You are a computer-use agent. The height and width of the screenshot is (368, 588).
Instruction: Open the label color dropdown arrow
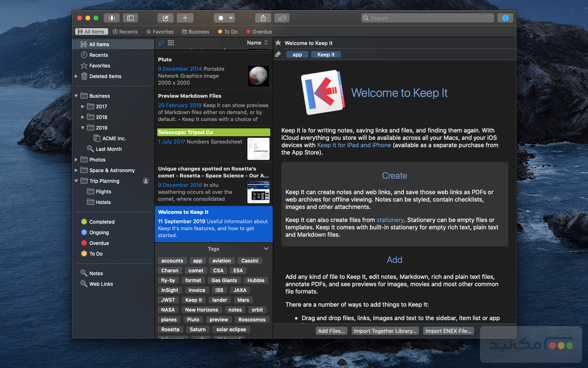click(x=231, y=18)
